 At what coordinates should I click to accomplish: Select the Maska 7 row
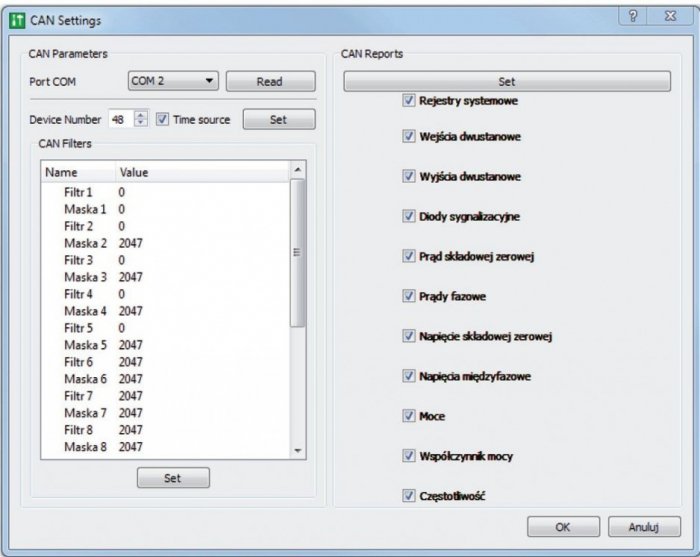pyautogui.click(x=165, y=413)
